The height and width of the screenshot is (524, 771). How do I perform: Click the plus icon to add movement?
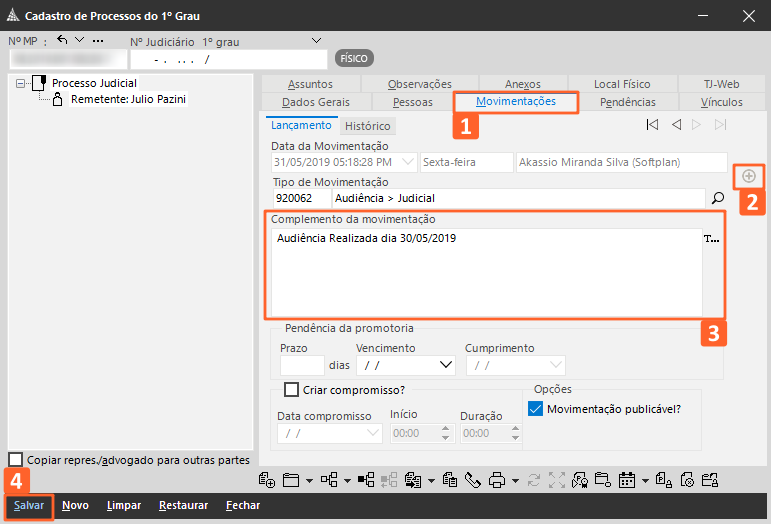coord(748,175)
